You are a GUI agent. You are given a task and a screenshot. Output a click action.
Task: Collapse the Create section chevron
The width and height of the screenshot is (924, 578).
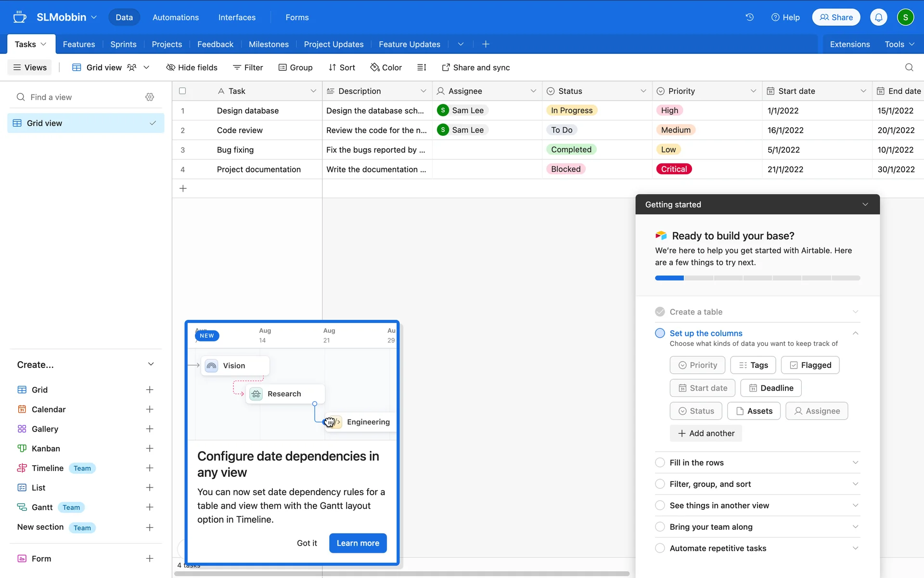(x=151, y=365)
